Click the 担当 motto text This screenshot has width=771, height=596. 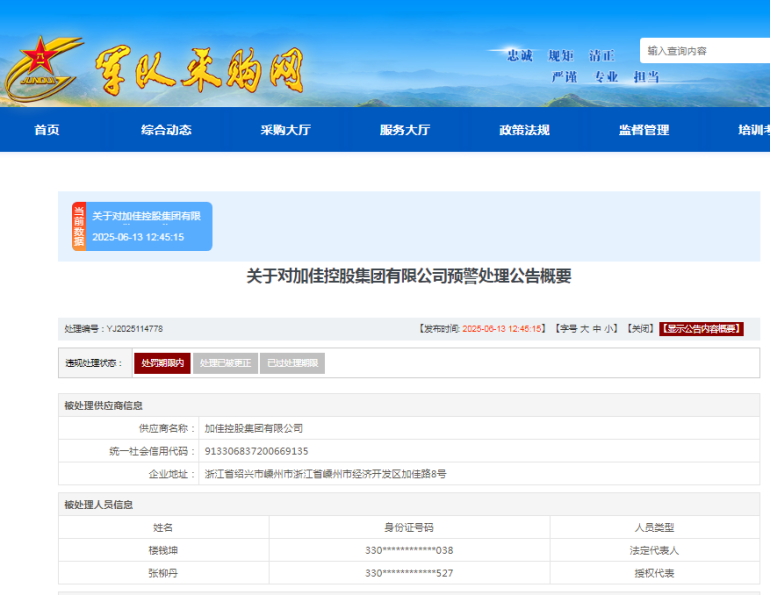pyautogui.click(x=647, y=77)
